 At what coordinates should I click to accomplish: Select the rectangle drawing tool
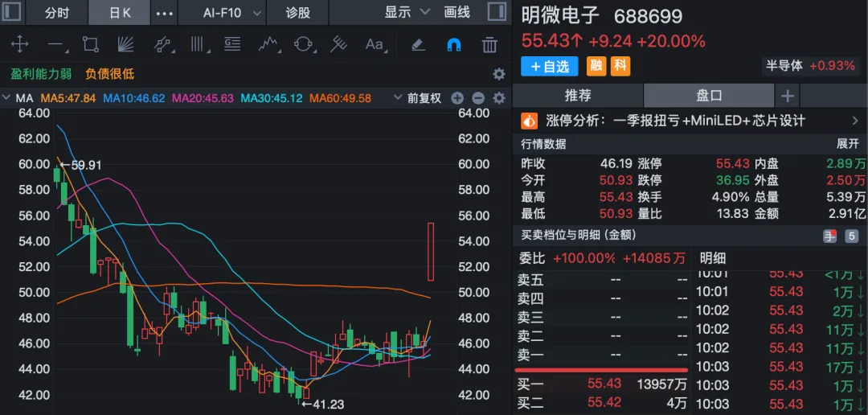[90, 44]
